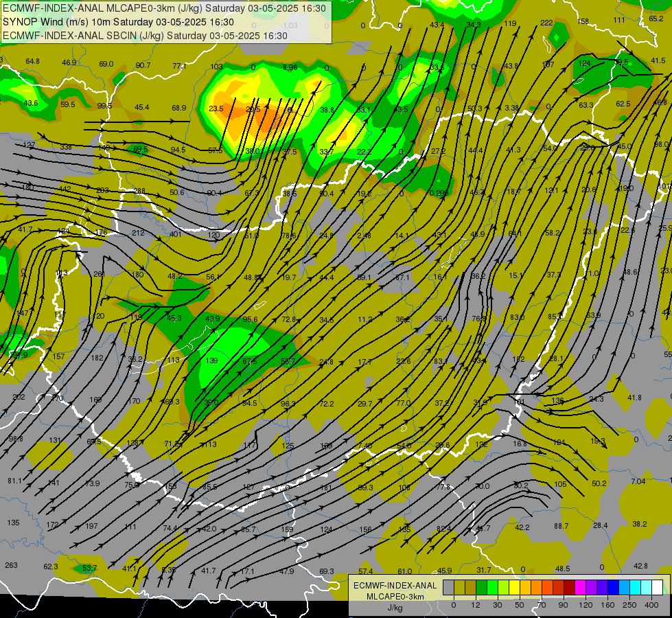
Task: Click the map value '65.2'
Action: (x=656, y=19)
